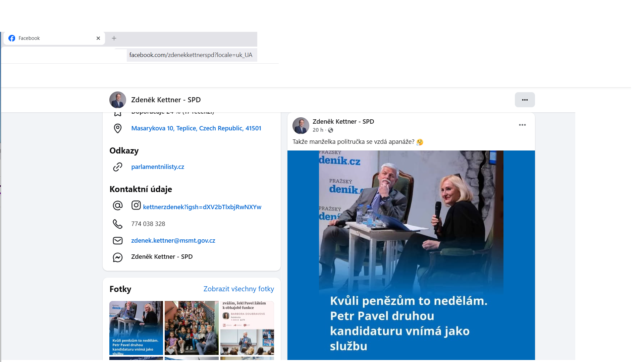Open page header three-dot menu button

(x=525, y=100)
